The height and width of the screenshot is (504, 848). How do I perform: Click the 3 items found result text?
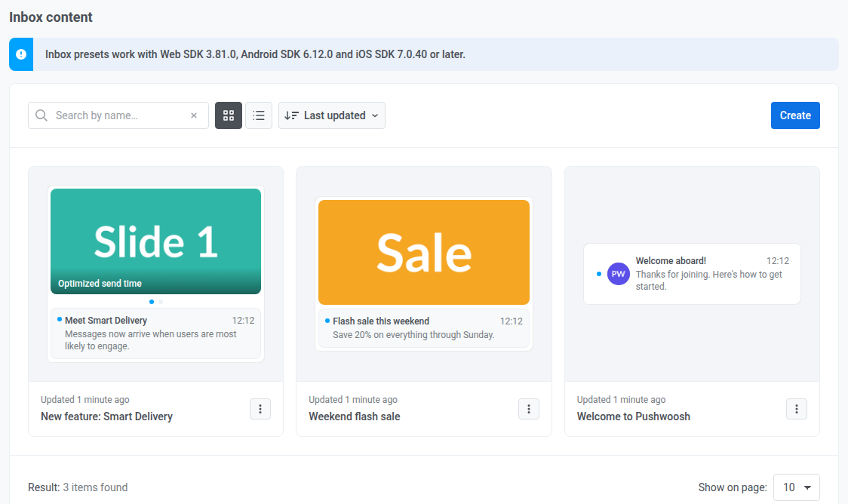[95, 487]
